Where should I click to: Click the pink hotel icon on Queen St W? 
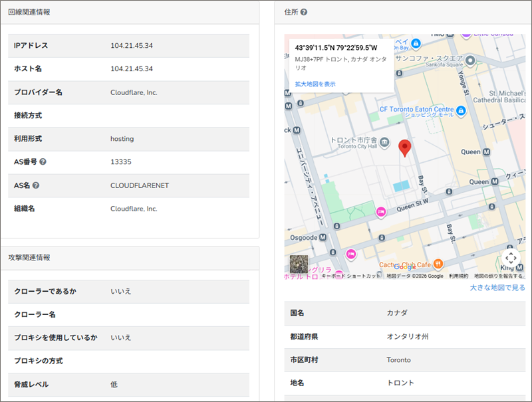pos(381,211)
